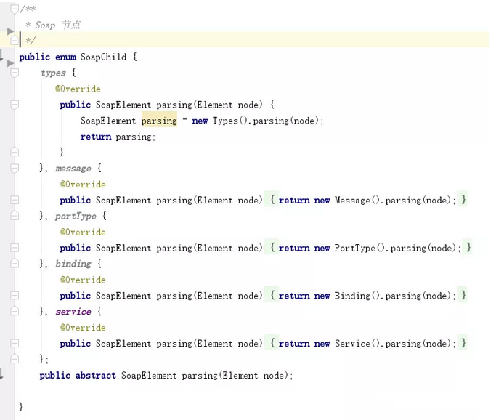This screenshot has height=420, width=504.
Task: Expand the folded Binding parsing method plus icon
Action: click(15, 296)
